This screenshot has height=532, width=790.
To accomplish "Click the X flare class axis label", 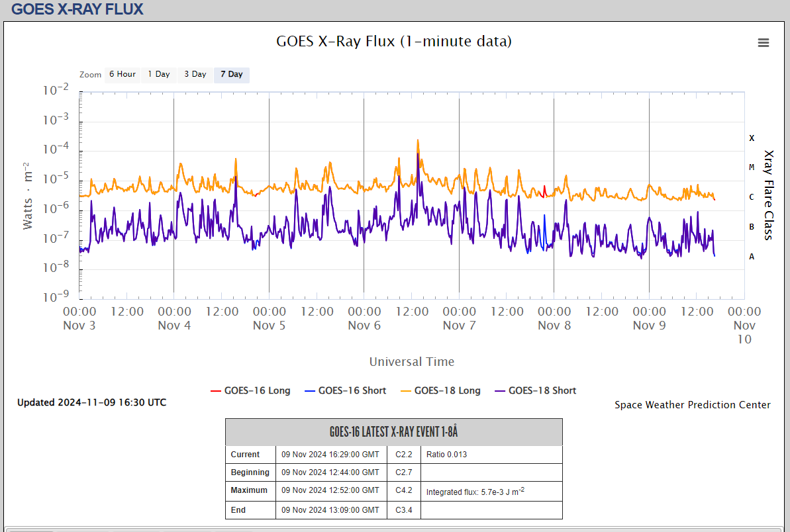I will pos(752,138).
